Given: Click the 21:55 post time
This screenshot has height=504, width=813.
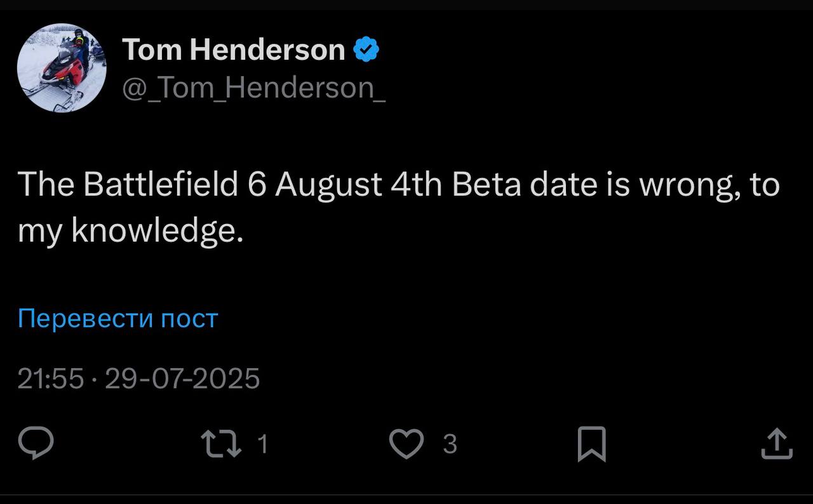Looking at the screenshot, I should tap(51, 379).
